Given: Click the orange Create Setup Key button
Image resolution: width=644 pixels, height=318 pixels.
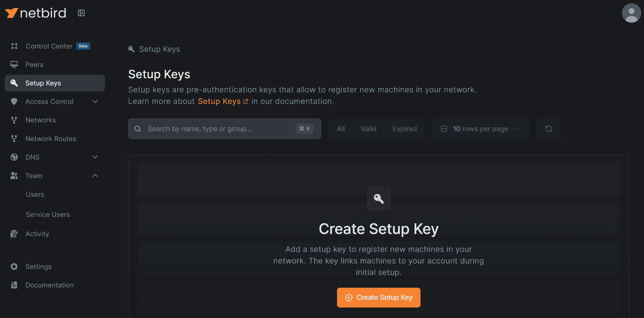Looking at the screenshot, I should 378,297.
